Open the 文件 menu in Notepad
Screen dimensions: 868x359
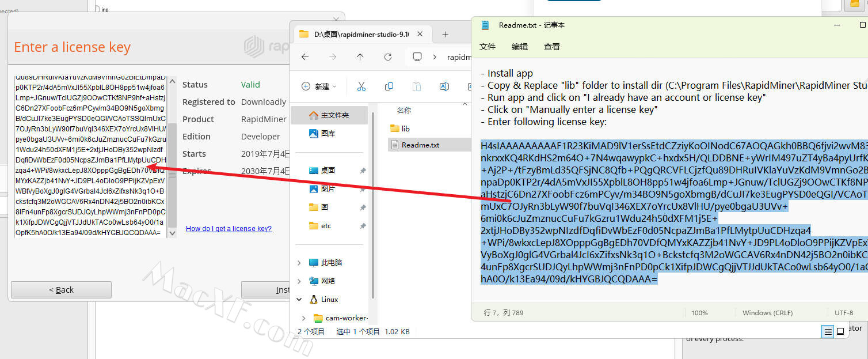tap(488, 47)
